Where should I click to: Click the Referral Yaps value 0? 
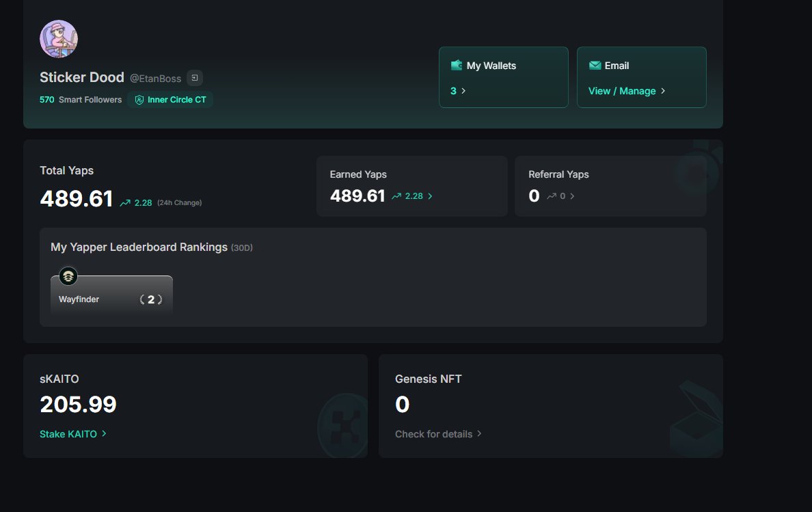pos(534,196)
